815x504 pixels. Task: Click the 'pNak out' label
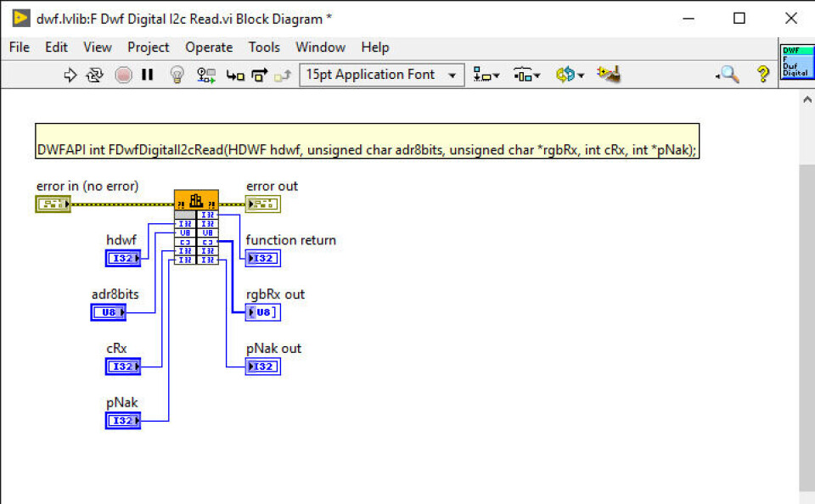273,348
